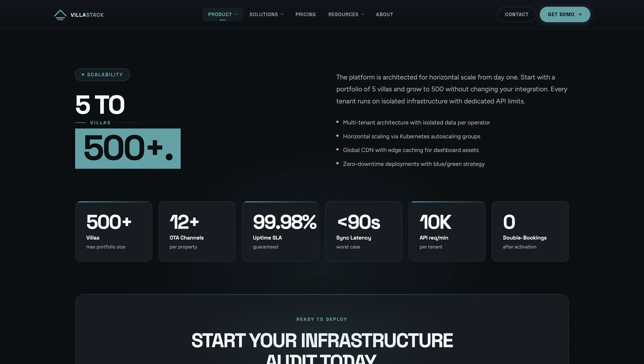
Task: Click the GET DEMO button
Action: 565,14
